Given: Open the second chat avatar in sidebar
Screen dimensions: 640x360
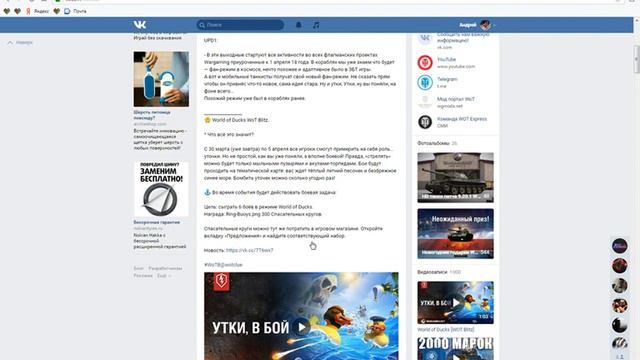Looking at the screenshot, I should [x=620, y=266].
